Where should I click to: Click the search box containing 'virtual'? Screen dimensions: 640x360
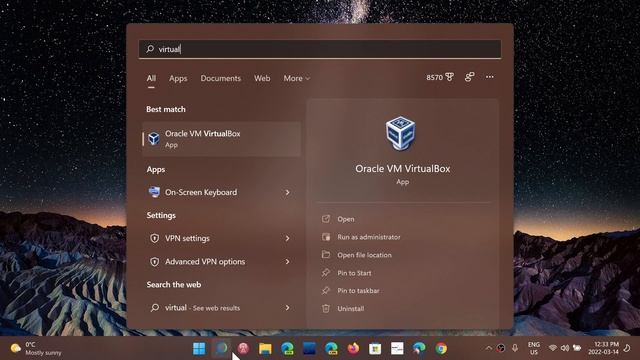click(320, 49)
